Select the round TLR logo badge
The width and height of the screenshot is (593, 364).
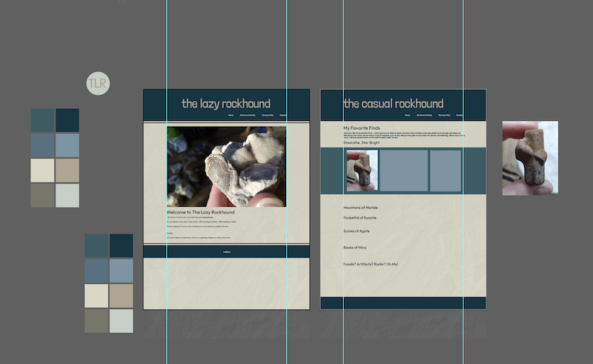(98, 83)
